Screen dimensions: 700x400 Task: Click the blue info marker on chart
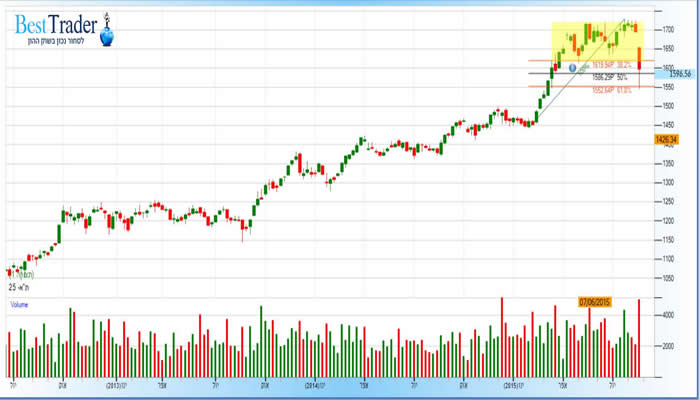573,67
